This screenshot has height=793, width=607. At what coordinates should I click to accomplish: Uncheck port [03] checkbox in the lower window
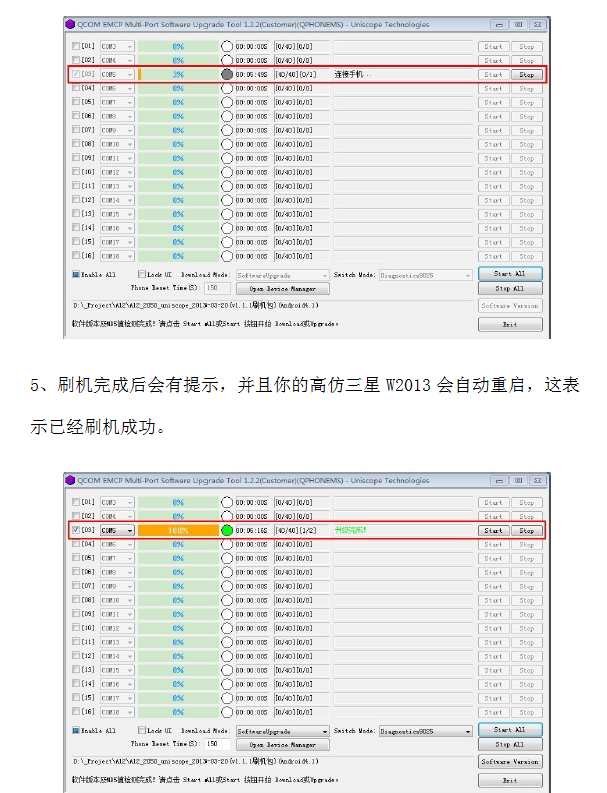pos(77,530)
